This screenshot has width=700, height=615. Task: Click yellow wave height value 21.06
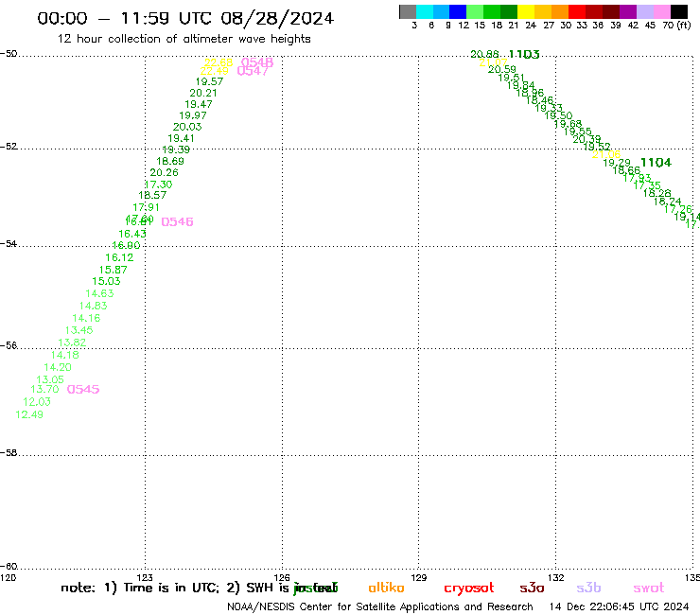[x=606, y=154]
